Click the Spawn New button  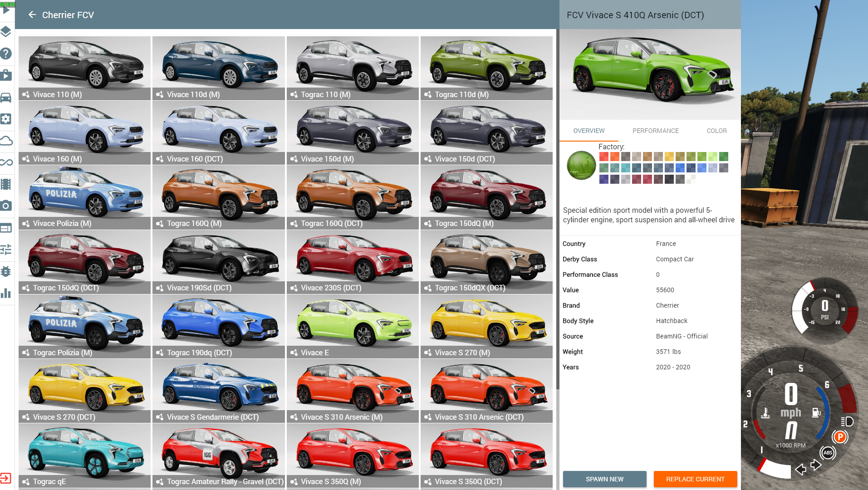pyautogui.click(x=604, y=479)
